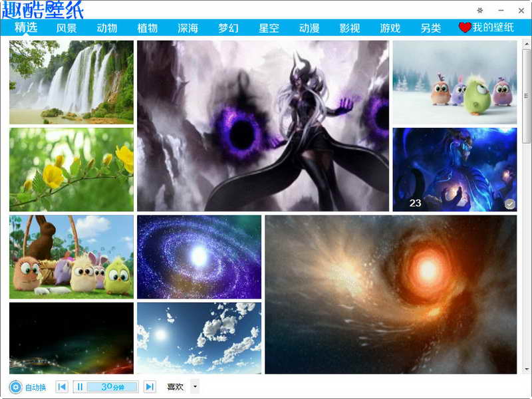Click the scrollbar down arrow
The width and height of the screenshot is (532, 399).
pyautogui.click(x=526, y=369)
